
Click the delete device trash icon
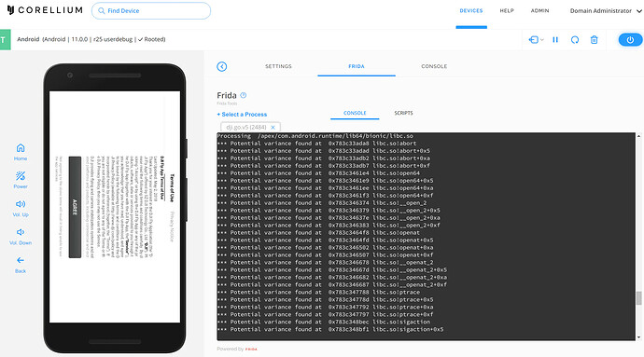(594, 40)
